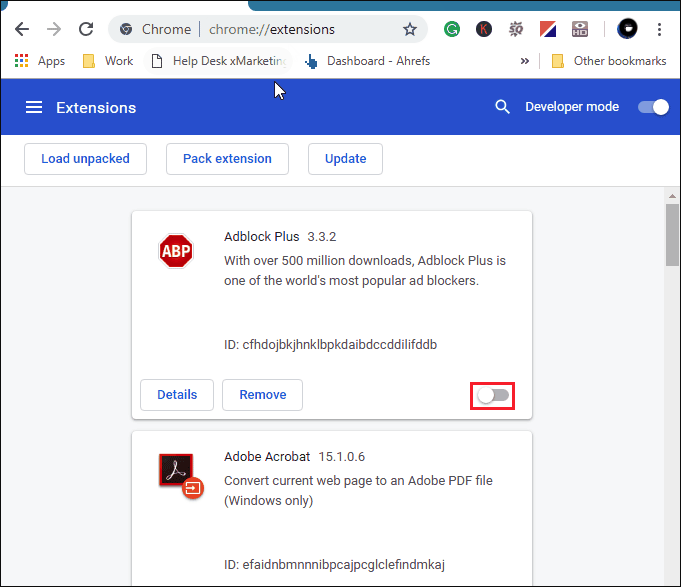Image resolution: width=681 pixels, height=587 pixels.
Task: Click the gear-shaped extension icon in toolbar
Action: coord(516,30)
